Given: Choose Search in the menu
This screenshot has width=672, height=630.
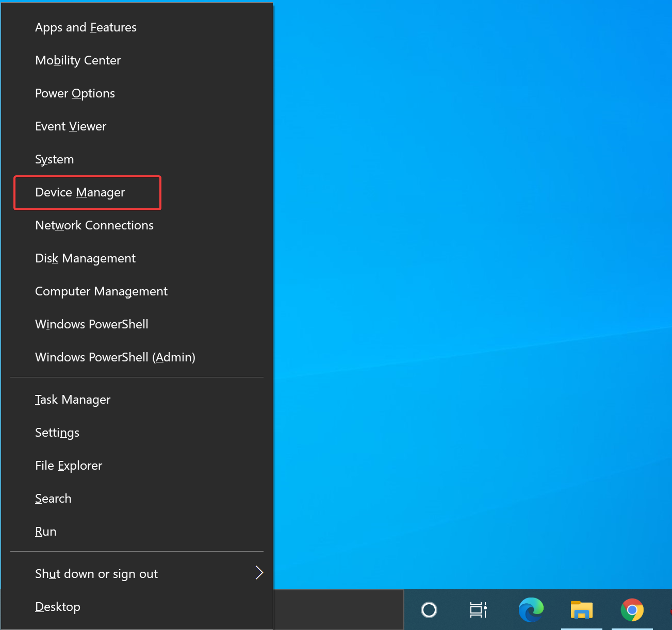Looking at the screenshot, I should (x=137, y=499).
